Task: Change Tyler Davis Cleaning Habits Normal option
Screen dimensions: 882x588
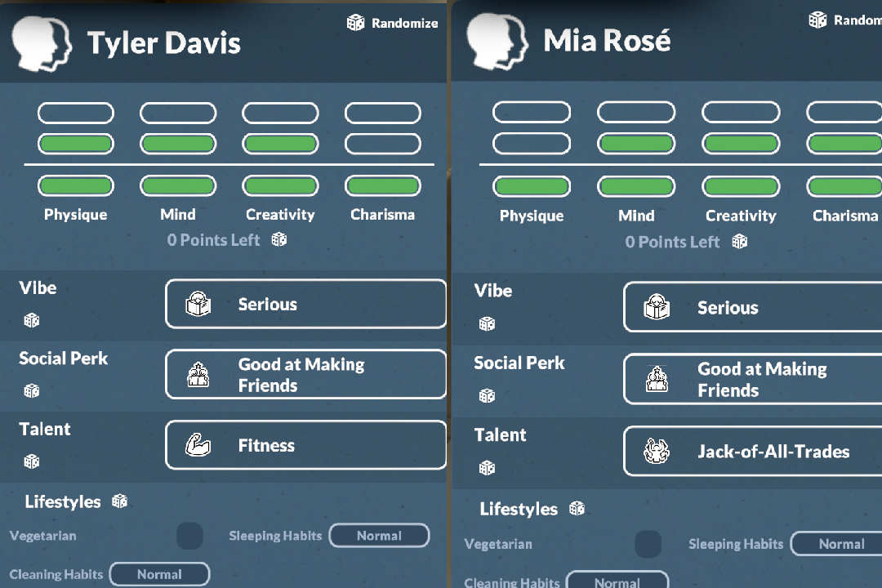Action: 160,574
